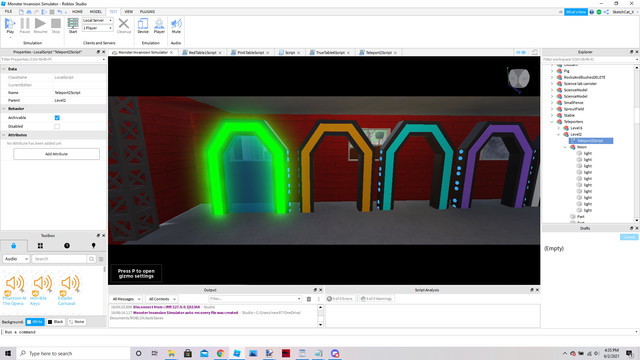Start the local test server
640x360 pixels.
73,26
